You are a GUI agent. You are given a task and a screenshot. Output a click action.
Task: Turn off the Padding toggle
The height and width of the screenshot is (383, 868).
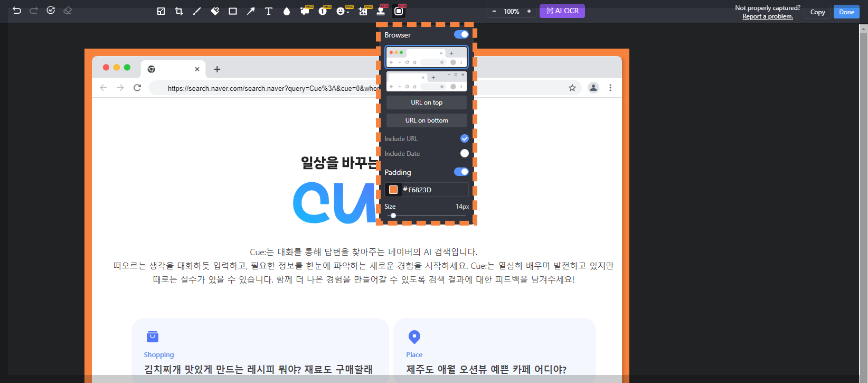pos(461,172)
